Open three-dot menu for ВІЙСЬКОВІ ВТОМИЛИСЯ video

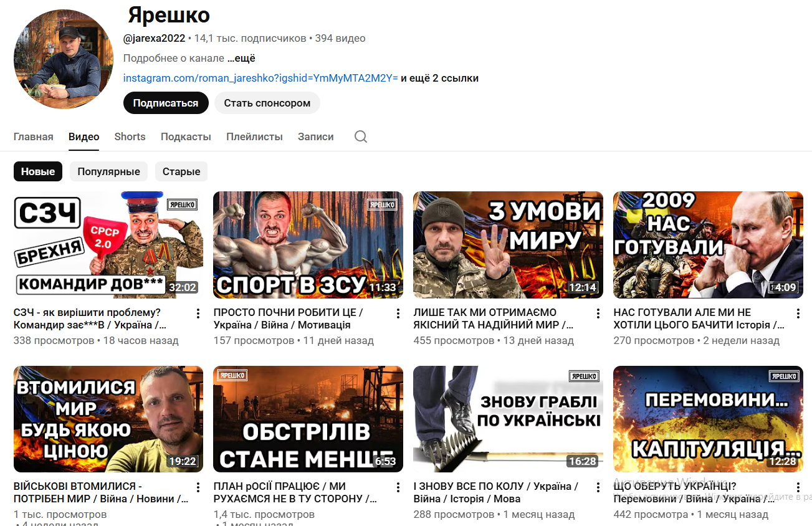tap(198, 487)
